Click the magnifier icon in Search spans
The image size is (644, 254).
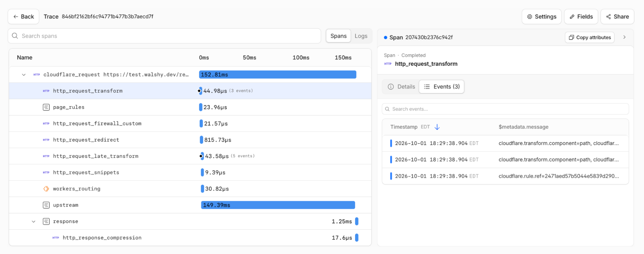click(15, 36)
